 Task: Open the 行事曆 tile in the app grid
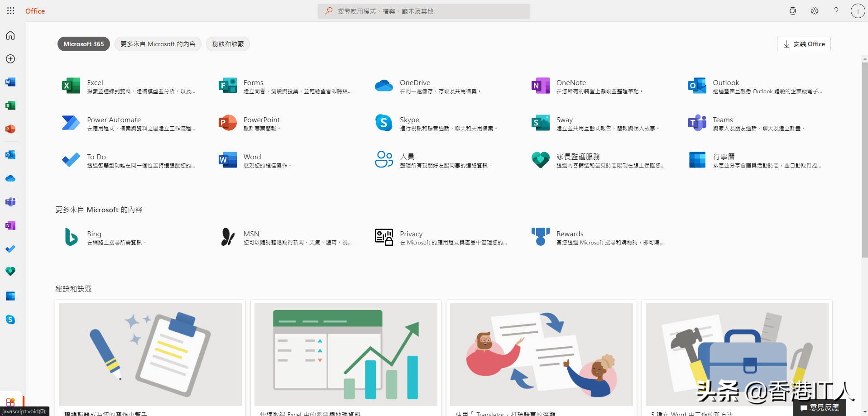(x=755, y=160)
